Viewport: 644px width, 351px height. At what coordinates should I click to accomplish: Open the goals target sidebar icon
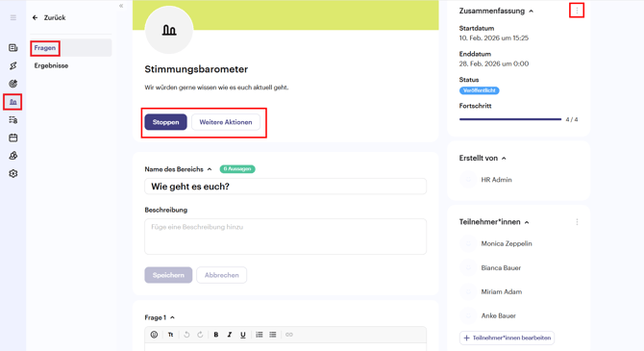pyautogui.click(x=13, y=84)
